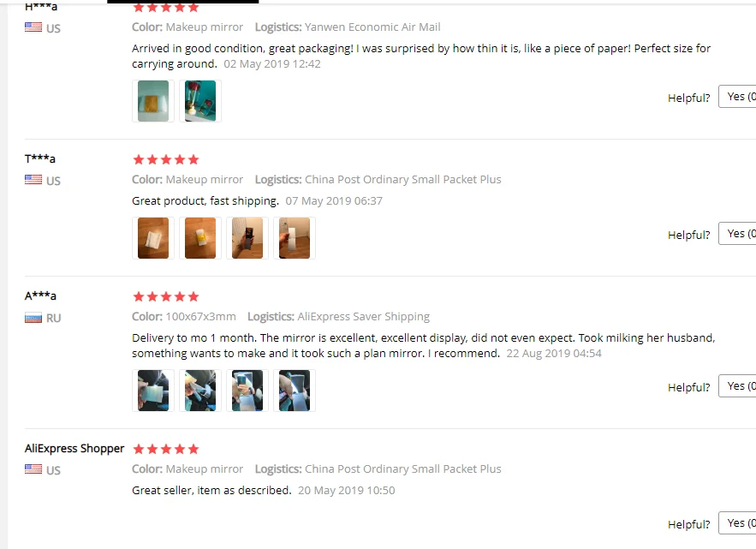756x549 pixels.
Task: Click the AliExpress Shopper reviewer name
Action: (x=74, y=448)
